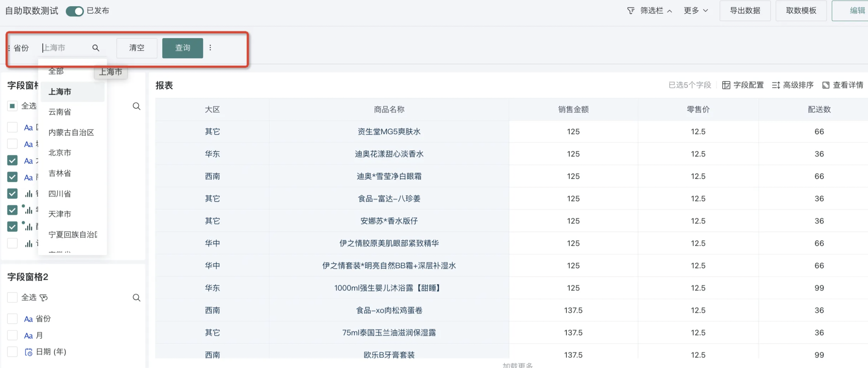Viewport: 868px width, 368px height.
Task: Click the 商品名称 column header
Action: tap(389, 110)
